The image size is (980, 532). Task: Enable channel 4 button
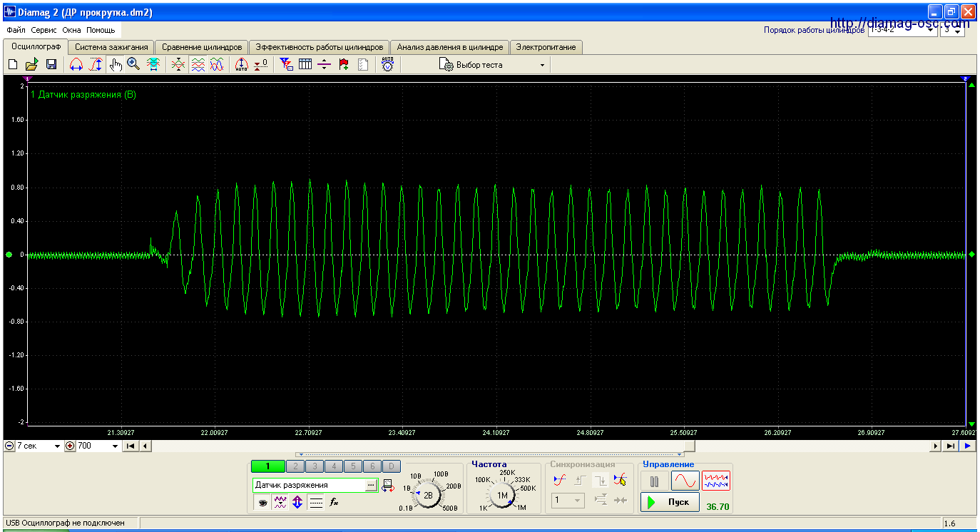(x=334, y=466)
